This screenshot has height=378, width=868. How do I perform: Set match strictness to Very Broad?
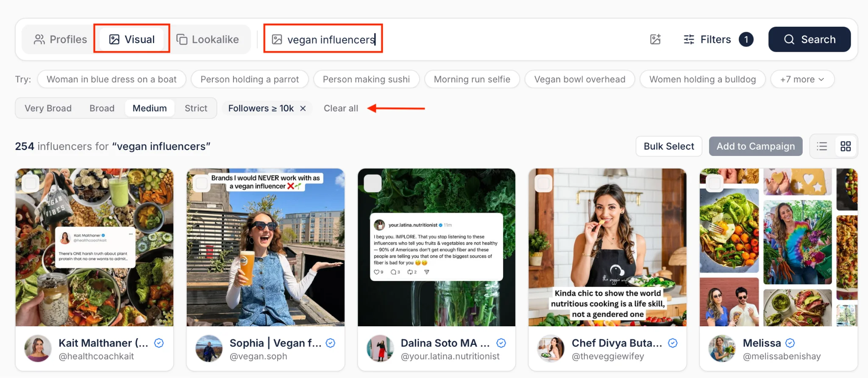48,108
